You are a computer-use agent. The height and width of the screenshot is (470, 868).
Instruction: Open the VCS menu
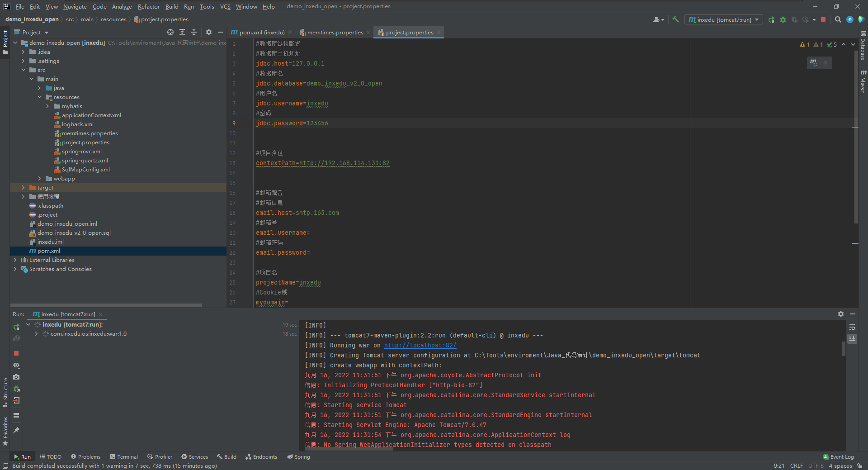tap(225, 6)
